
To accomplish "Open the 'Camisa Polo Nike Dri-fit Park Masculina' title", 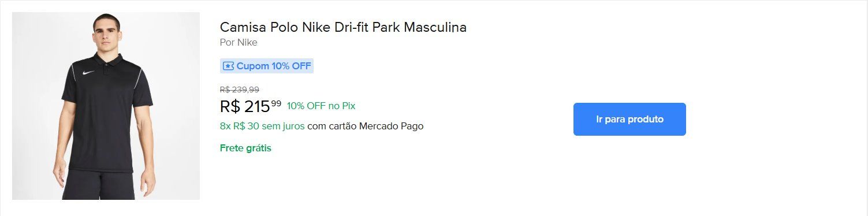I will click(x=343, y=27).
